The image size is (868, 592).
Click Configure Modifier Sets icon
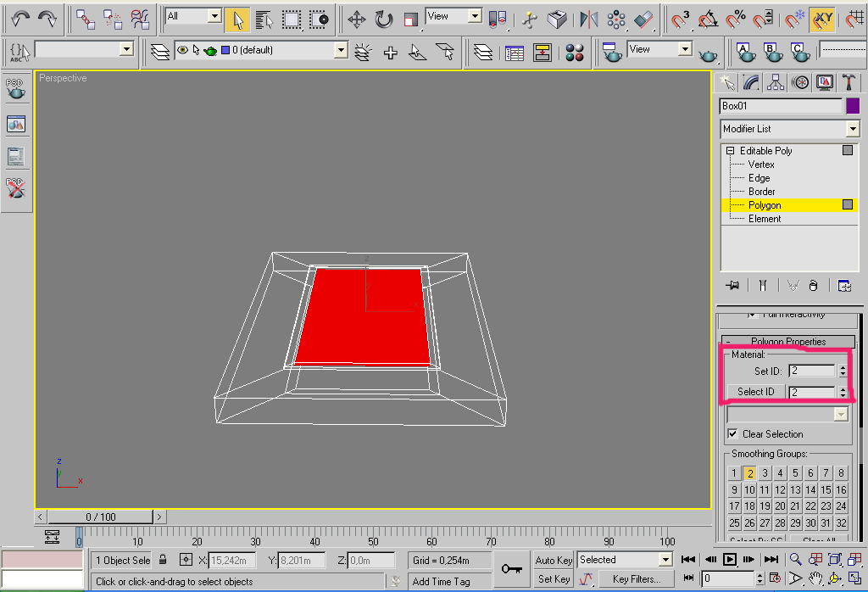(844, 285)
